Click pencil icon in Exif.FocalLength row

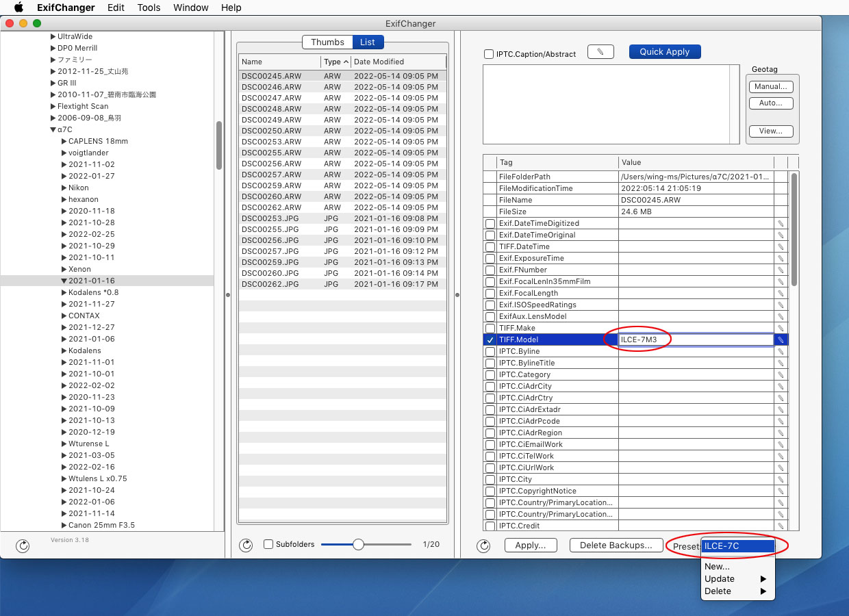(x=781, y=293)
